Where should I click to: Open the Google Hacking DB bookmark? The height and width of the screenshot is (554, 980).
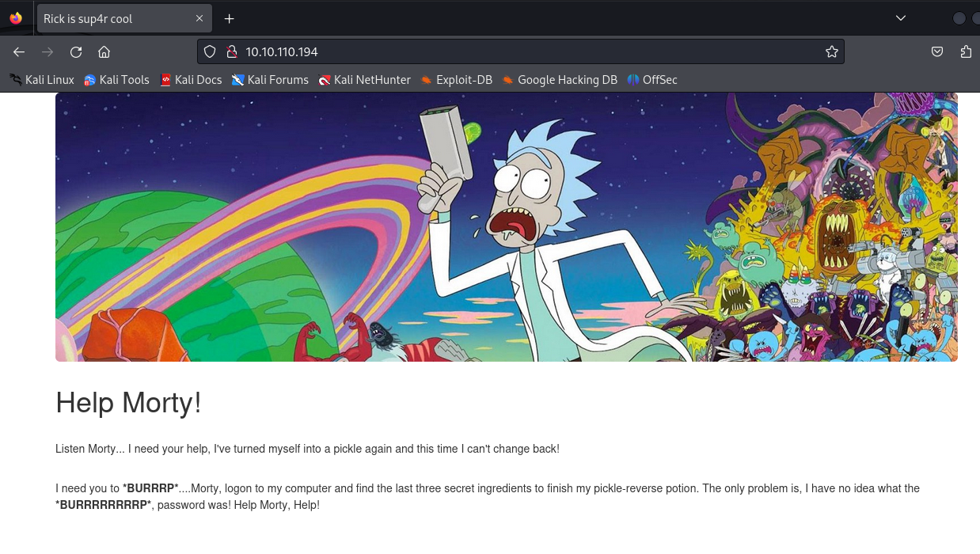(x=560, y=80)
